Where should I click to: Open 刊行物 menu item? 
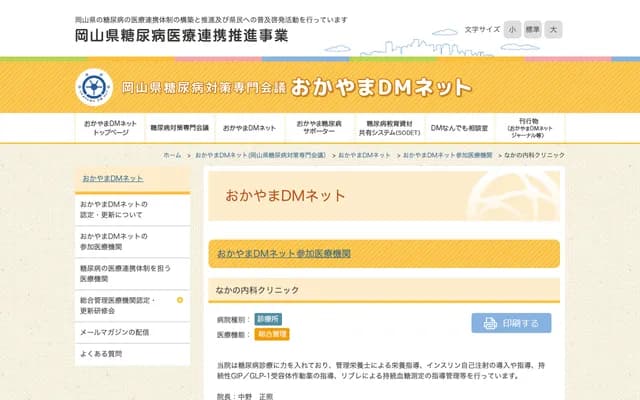pyautogui.click(x=529, y=128)
